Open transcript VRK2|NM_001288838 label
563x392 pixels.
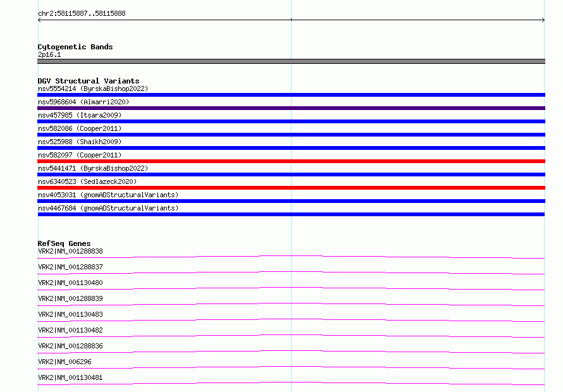click(x=70, y=251)
